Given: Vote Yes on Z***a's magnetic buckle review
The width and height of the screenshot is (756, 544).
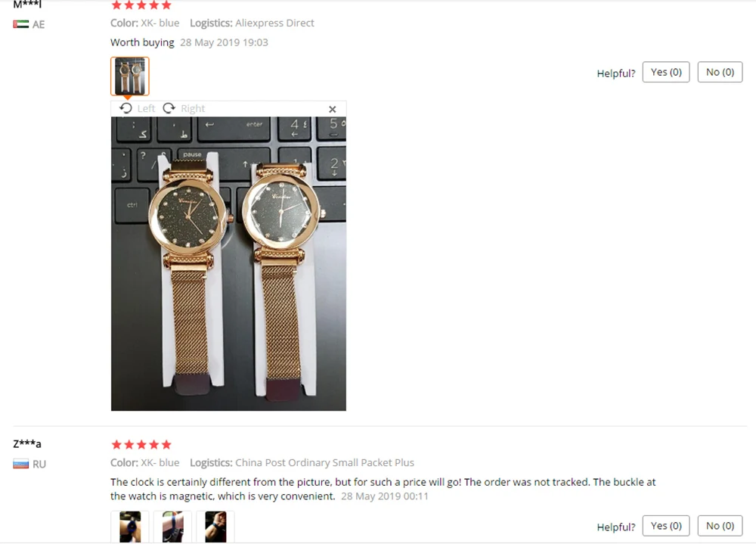Looking at the screenshot, I should click(x=666, y=526).
